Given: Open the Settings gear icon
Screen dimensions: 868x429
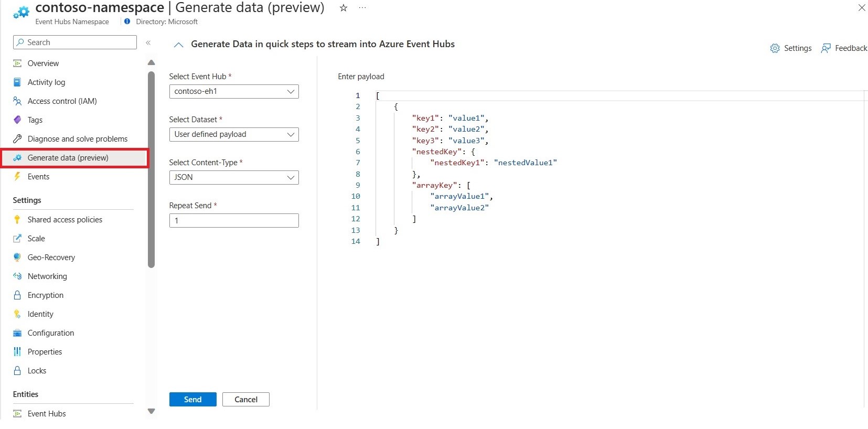Looking at the screenshot, I should pos(775,48).
